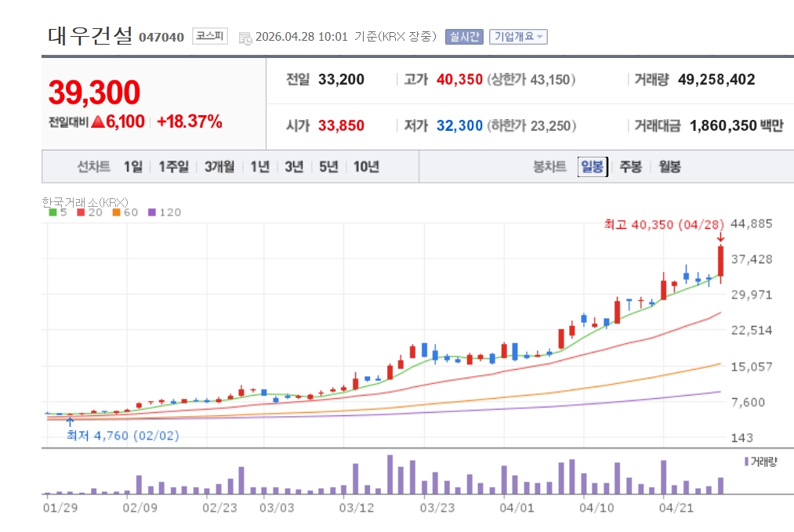Click the purple 거래량 legend icon
This screenshot has width=794, height=532.
point(746,461)
